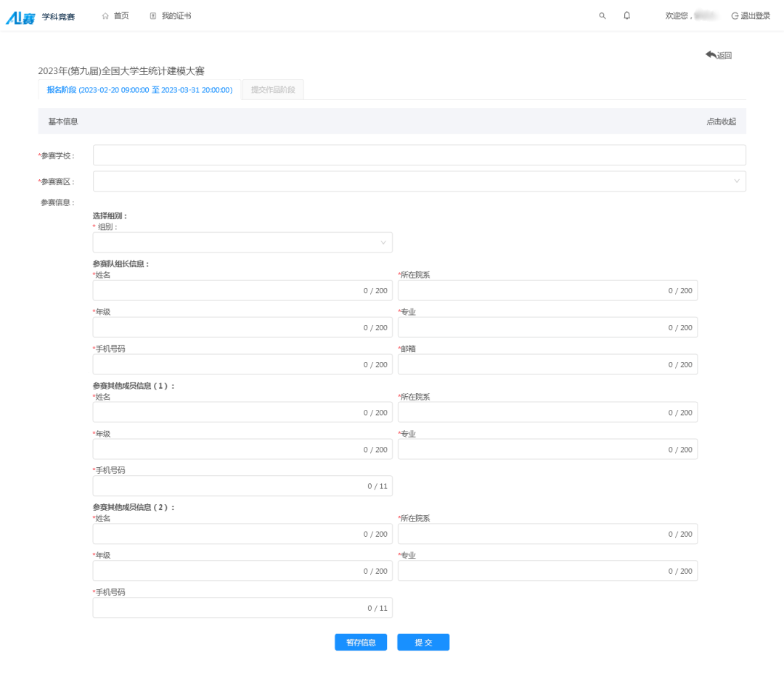Open the search magnifier icon
The width and height of the screenshot is (784, 687).
click(x=602, y=16)
